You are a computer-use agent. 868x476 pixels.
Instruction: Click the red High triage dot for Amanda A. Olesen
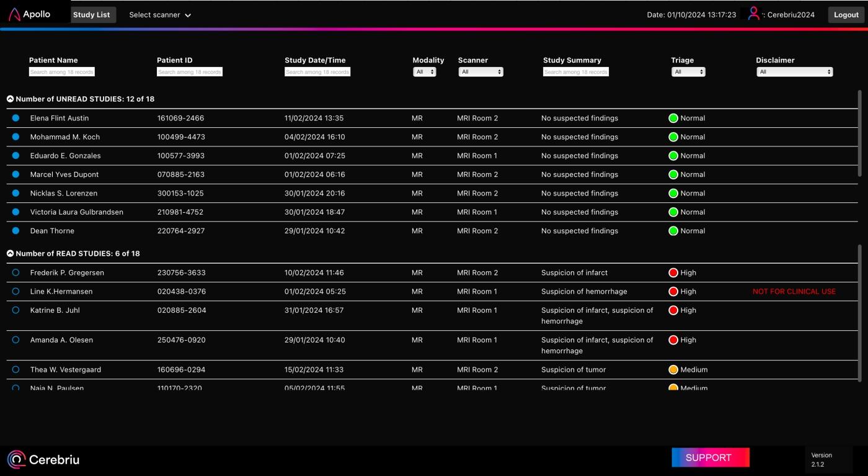[x=673, y=339]
